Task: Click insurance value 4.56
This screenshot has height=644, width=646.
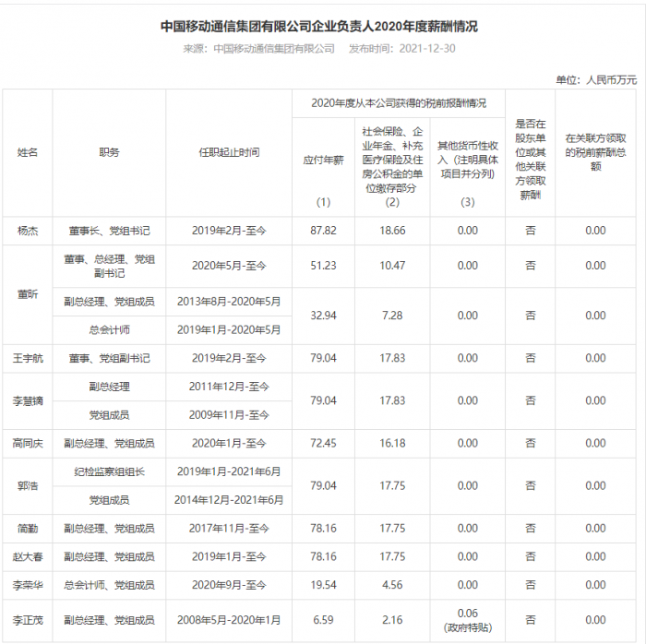Action: coord(392,585)
